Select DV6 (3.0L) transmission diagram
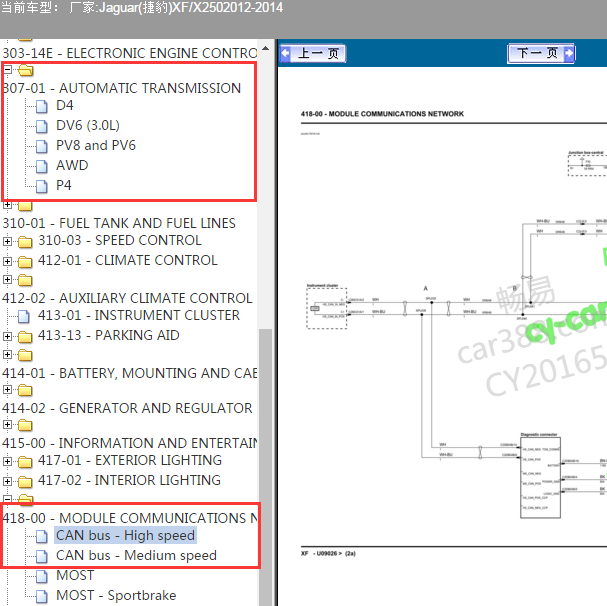The height and width of the screenshot is (606, 607). click(88, 125)
